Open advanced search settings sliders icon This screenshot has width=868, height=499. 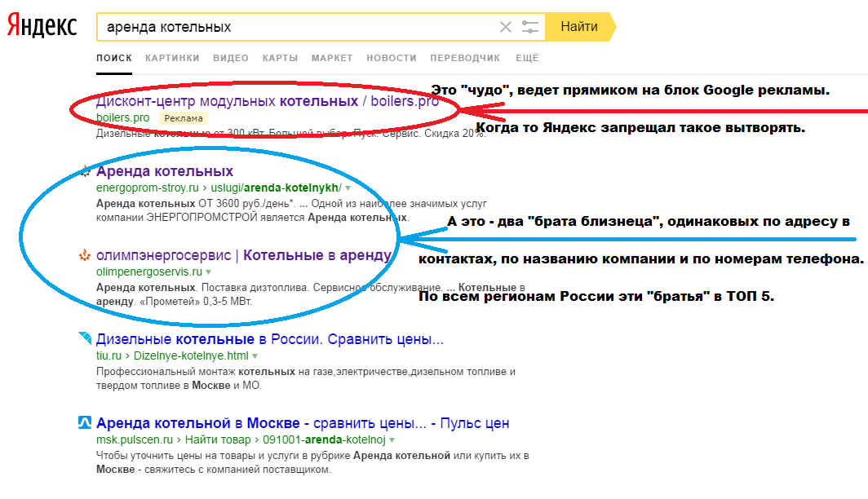point(529,27)
